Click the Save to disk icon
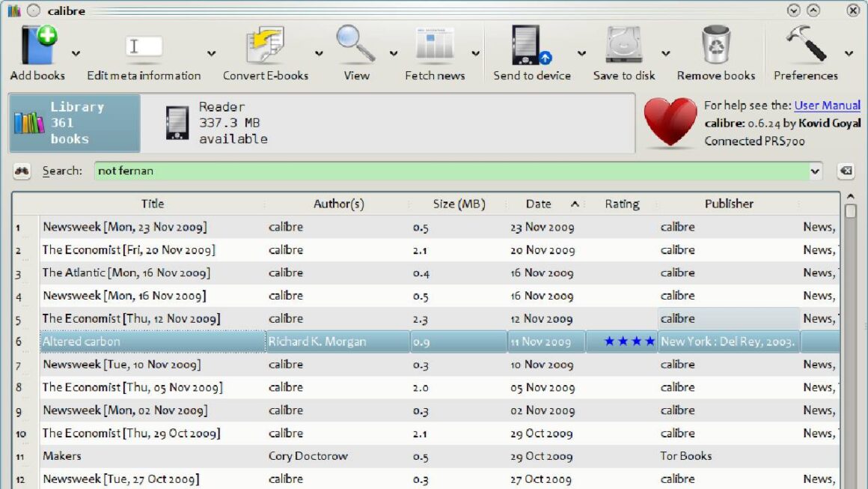The width and height of the screenshot is (868, 489). coord(624,45)
